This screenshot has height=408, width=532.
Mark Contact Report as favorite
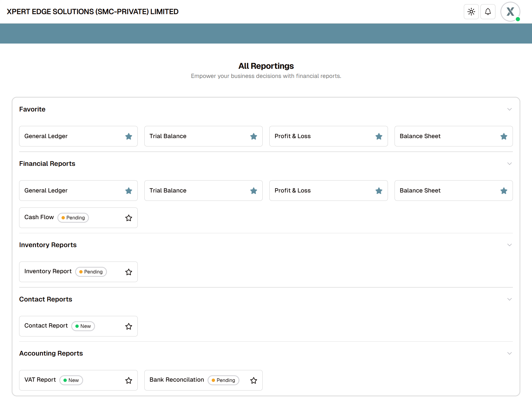[129, 326]
